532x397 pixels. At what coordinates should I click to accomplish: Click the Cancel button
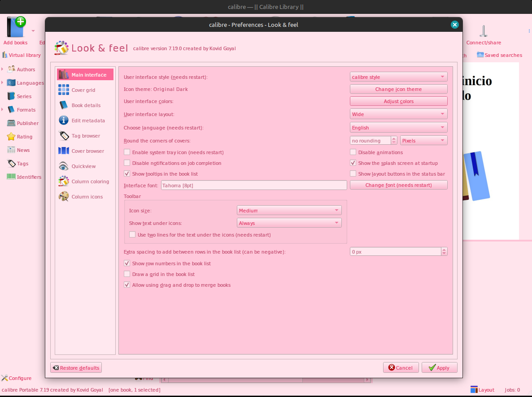click(401, 368)
